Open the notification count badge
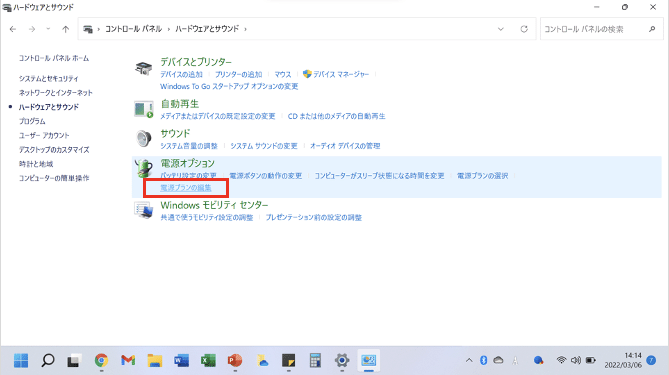Screen dimensions: 669x375 pos(651,360)
